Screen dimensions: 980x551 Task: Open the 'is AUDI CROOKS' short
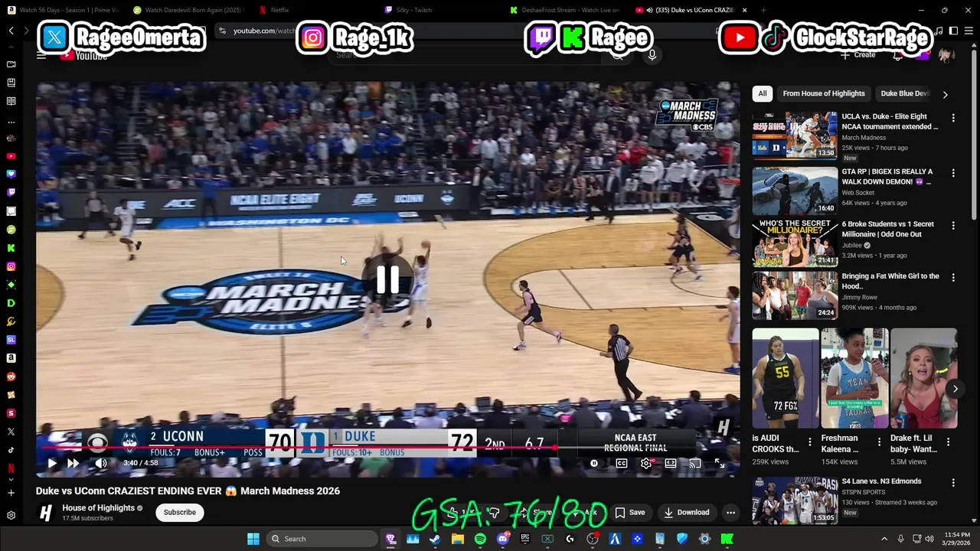click(x=785, y=378)
